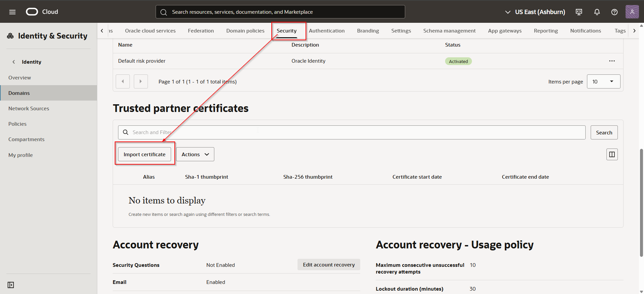Open three-dot menu for Default risk provider

coord(612,61)
